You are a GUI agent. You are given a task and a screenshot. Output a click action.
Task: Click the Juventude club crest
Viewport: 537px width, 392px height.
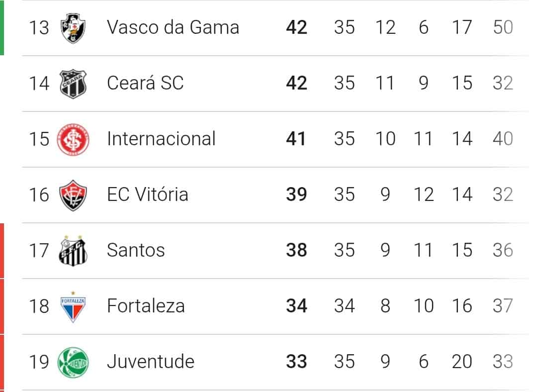72,362
